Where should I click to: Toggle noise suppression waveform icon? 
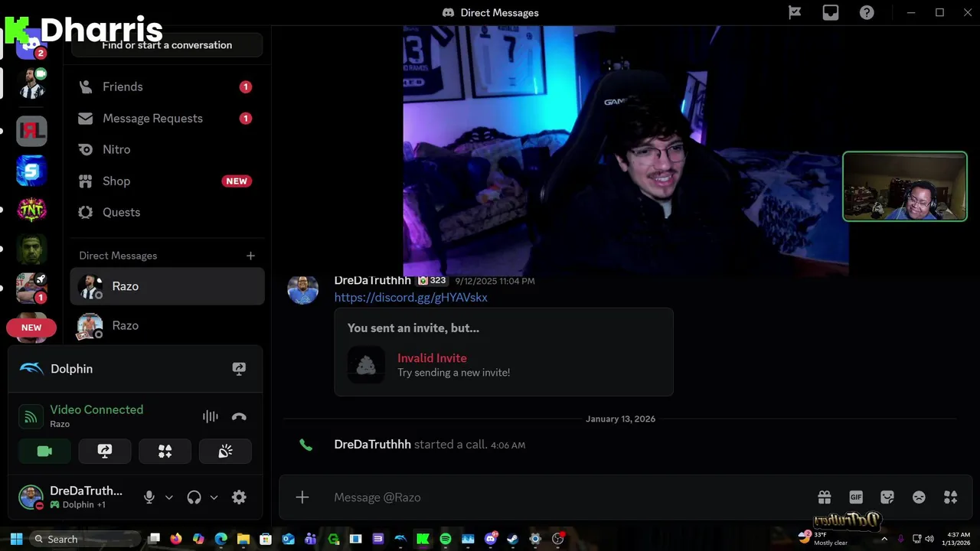[x=210, y=416]
